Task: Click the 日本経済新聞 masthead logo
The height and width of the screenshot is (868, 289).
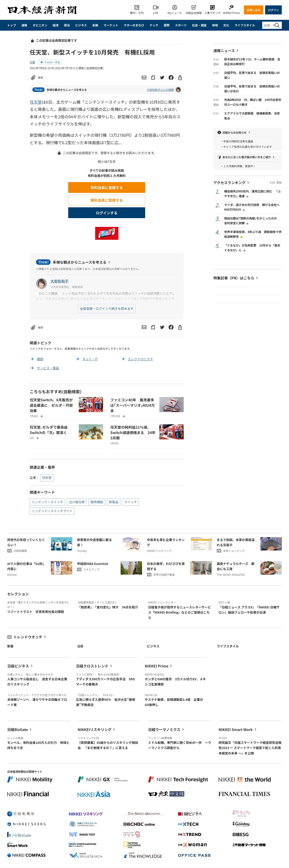Action: 42,10
